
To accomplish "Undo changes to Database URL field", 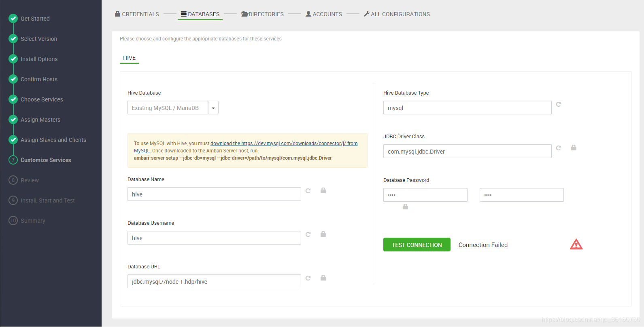I will pos(308,278).
